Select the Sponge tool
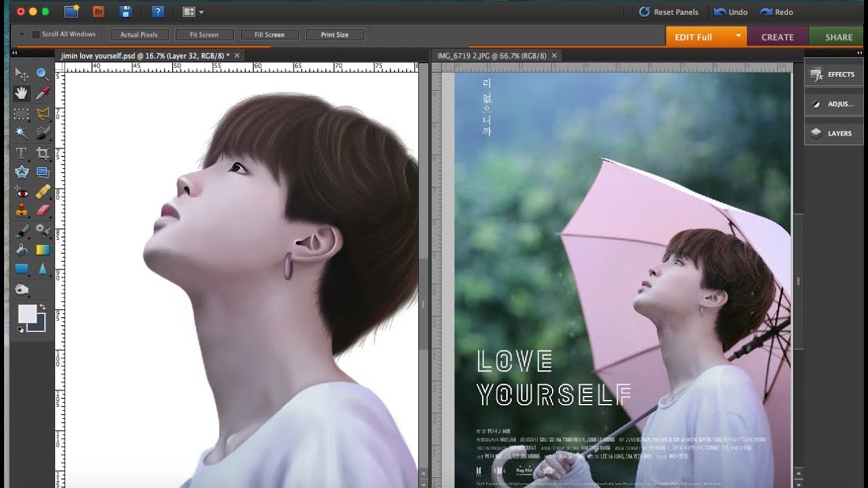The image size is (868, 488). coord(22,290)
